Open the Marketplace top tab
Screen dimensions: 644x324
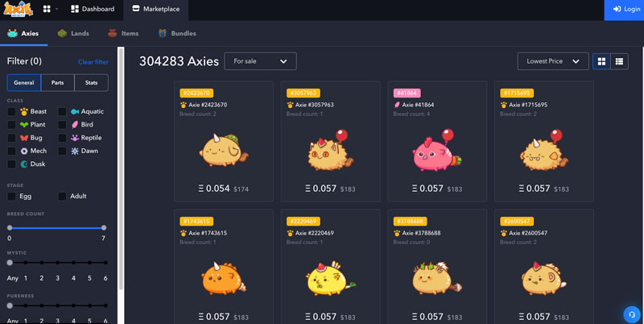click(x=156, y=9)
